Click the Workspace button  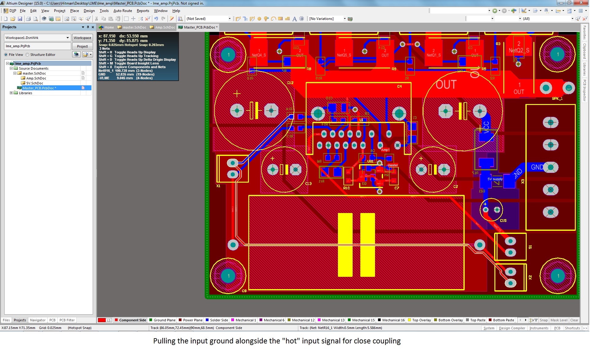click(82, 38)
